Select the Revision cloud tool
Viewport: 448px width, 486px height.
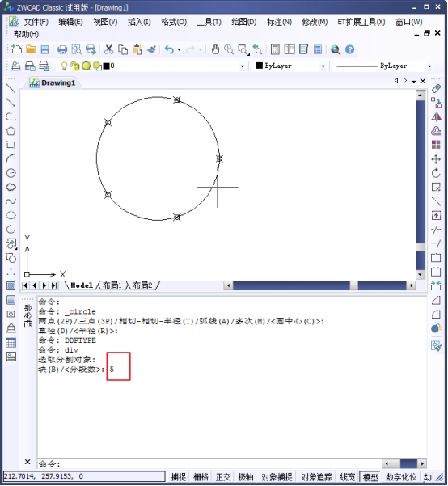pyautogui.click(x=11, y=187)
